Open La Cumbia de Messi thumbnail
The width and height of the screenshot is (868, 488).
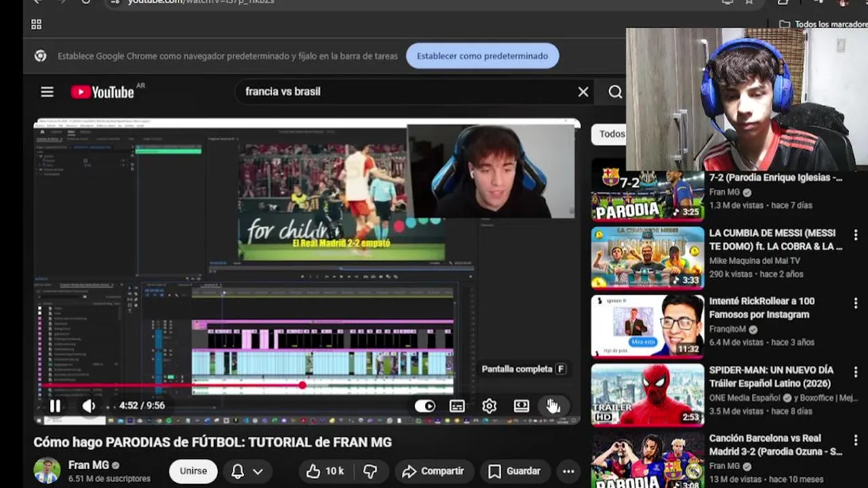click(648, 258)
